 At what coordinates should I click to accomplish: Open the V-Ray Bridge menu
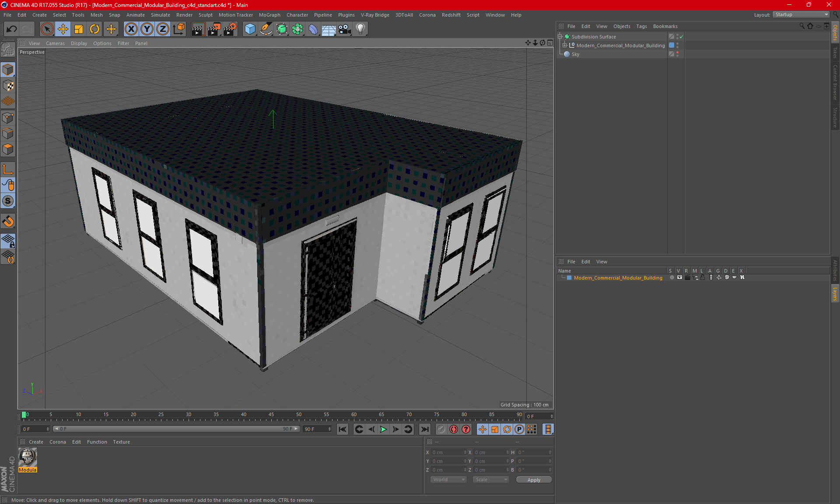coord(375,15)
